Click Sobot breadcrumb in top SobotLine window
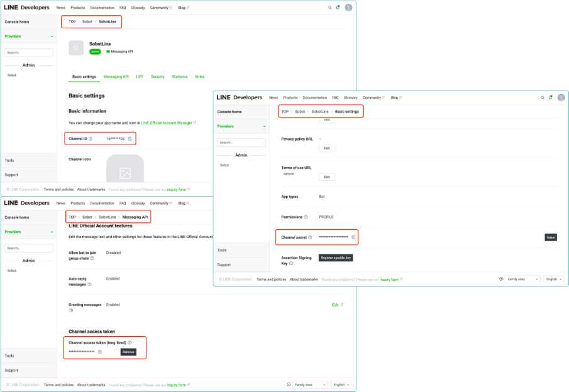 (x=87, y=22)
